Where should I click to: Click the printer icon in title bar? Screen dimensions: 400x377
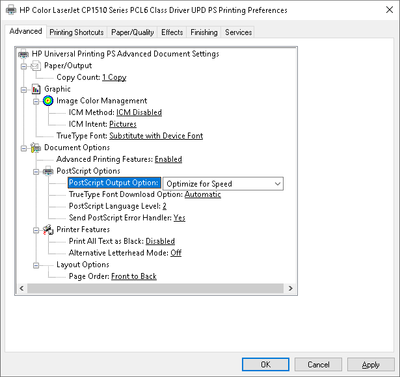click(11, 10)
